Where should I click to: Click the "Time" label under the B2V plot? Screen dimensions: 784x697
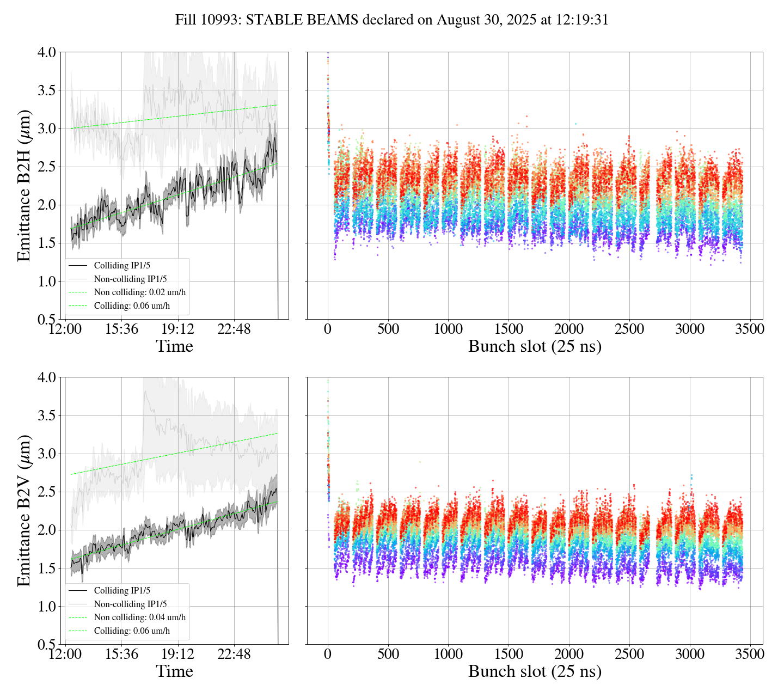(175, 671)
